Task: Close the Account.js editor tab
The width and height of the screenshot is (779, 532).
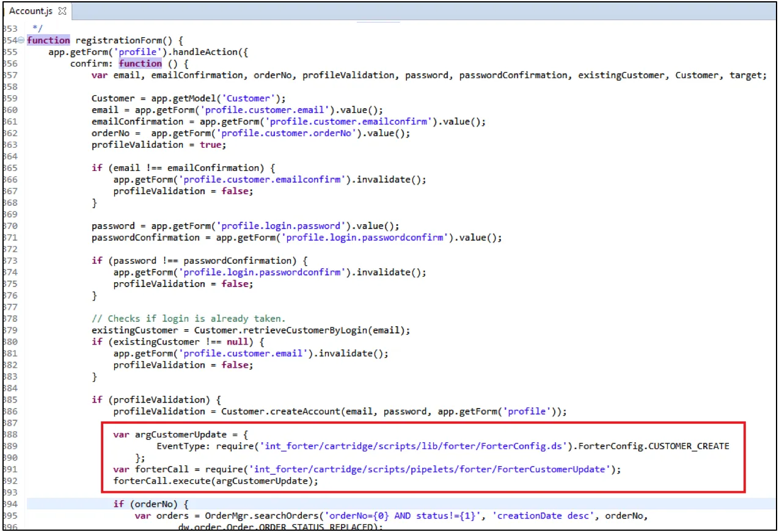Action: point(62,11)
